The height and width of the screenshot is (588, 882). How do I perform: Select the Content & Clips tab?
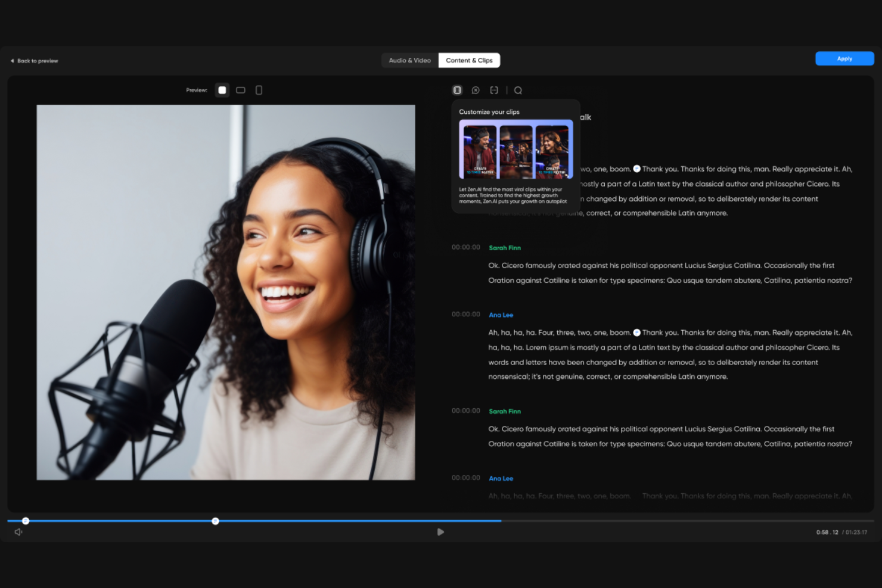pos(470,60)
